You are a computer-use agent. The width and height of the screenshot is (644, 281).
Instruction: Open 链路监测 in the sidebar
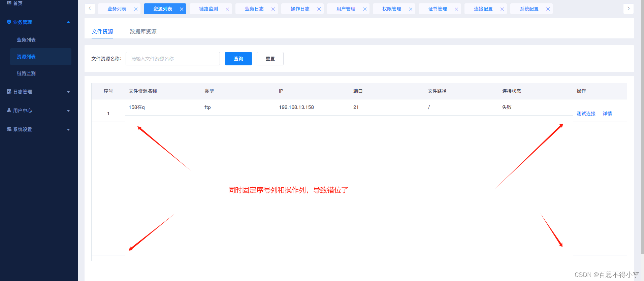[26, 73]
